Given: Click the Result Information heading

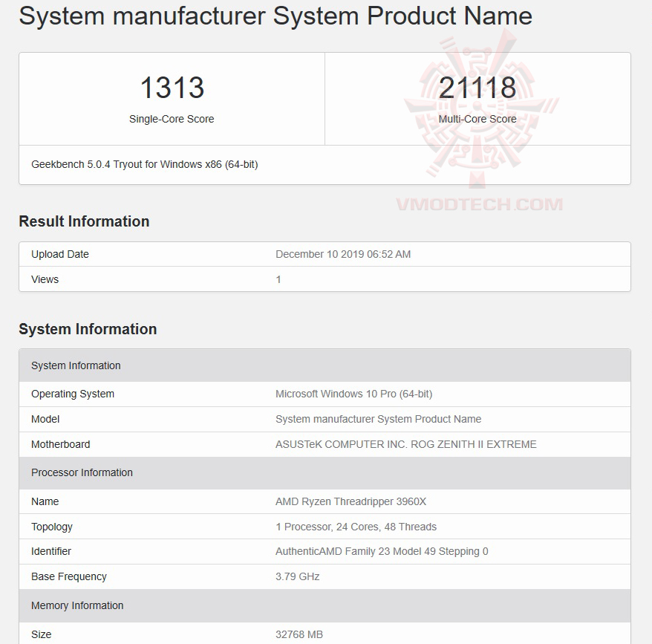Looking at the screenshot, I should pos(84,221).
